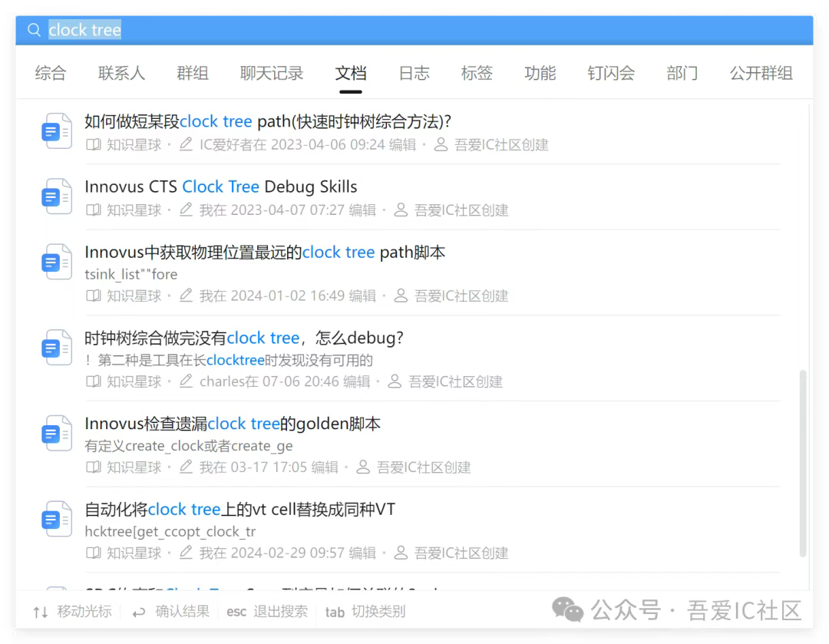The width and height of the screenshot is (829, 644).
Task: Click the 确认结果 return-key hint
Action: [x=170, y=612]
